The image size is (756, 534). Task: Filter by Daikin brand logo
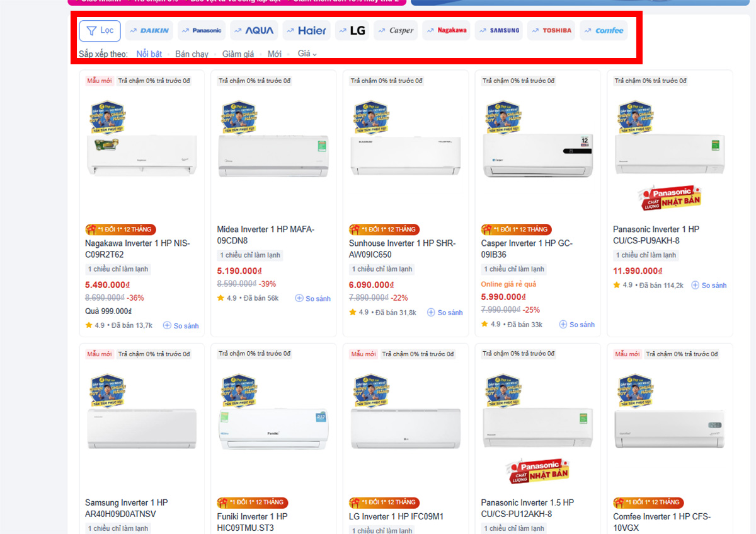[x=149, y=30]
